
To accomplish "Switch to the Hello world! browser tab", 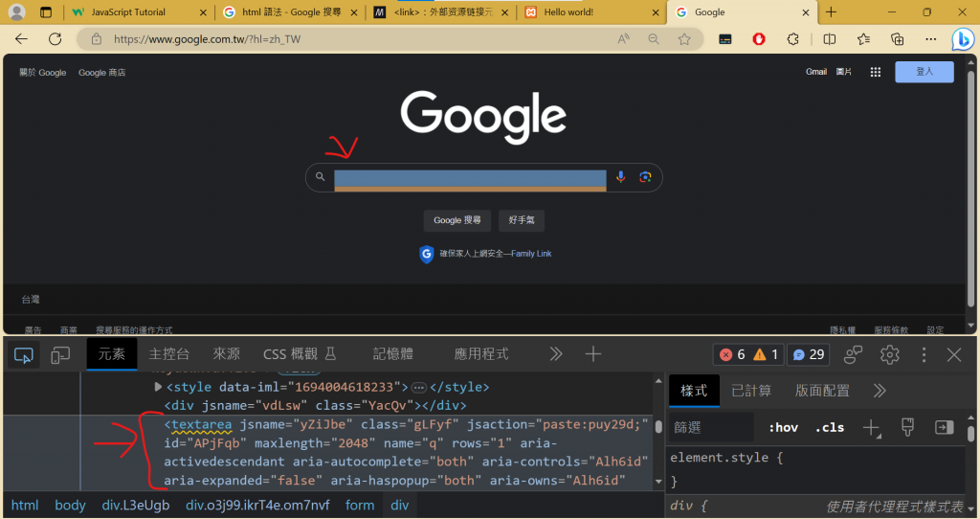I will (x=590, y=11).
